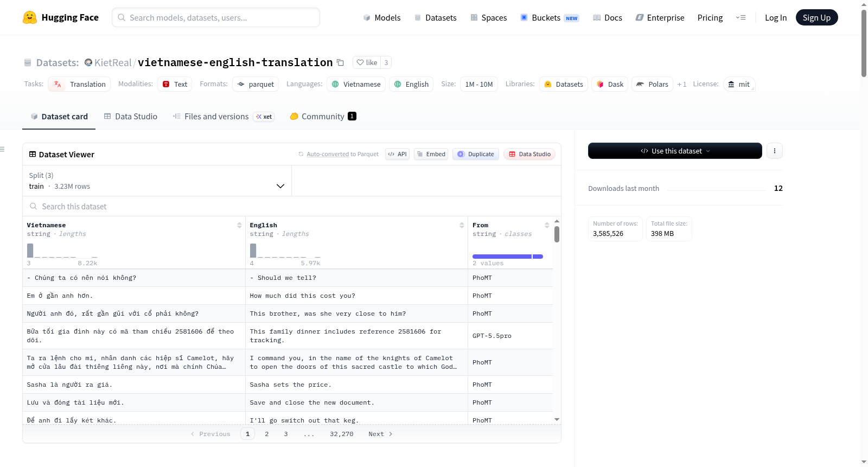The width and height of the screenshot is (868, 467).
Task: Click the Community discussion count badge
Action: (x=352, y=116)
